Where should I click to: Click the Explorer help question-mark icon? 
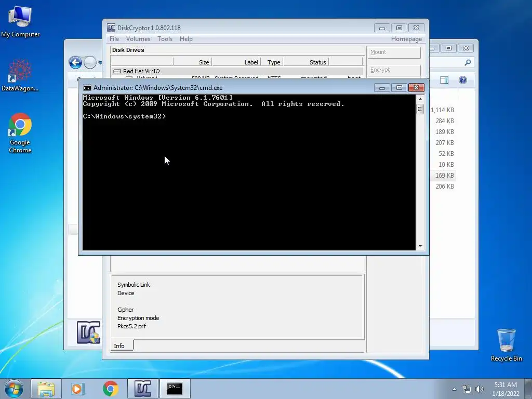[463, 80]
